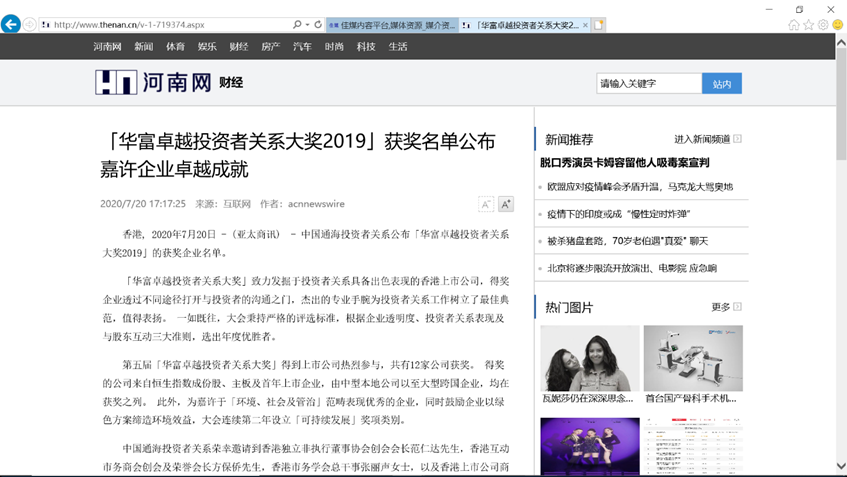847x477 pixels.
Task: Open news item 被杀猪盘套路，70岁老伯遇真爱聊天
Action: (x=627, y=241)
